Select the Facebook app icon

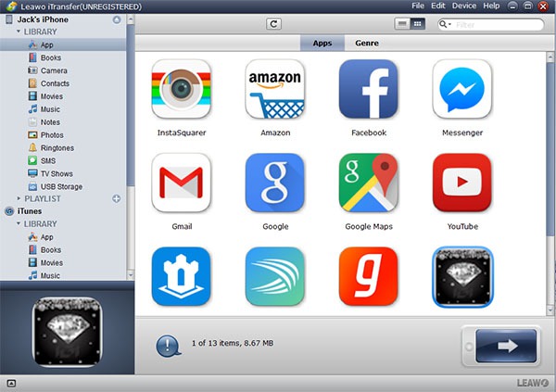(x=369, y=90)
